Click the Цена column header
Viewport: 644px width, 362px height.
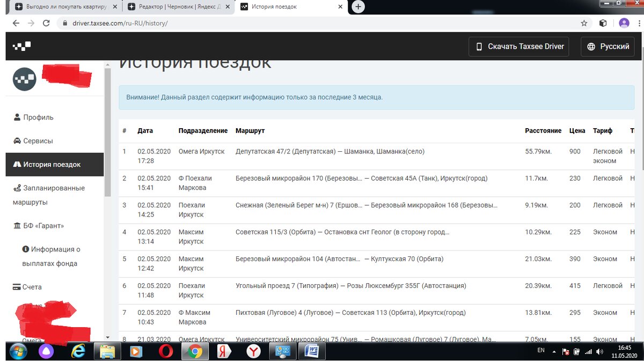[x=577, y=130]
